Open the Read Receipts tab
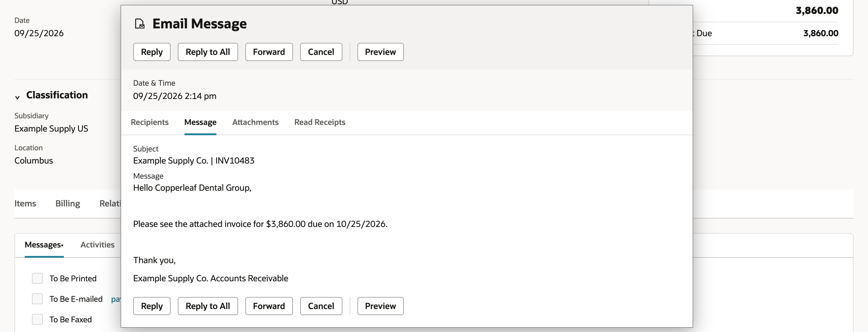 point(320,122)
